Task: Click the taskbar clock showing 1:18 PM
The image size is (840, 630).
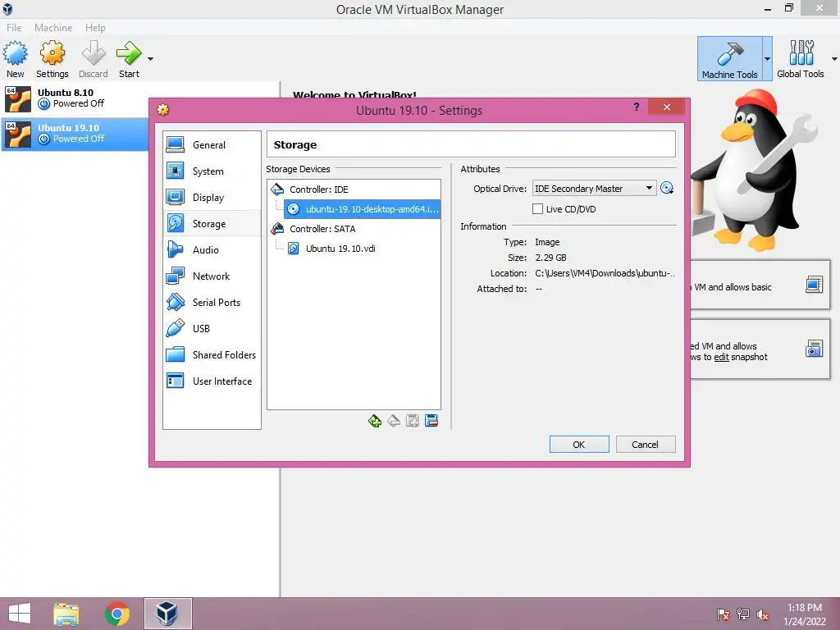Action: [x=805, y=614]
